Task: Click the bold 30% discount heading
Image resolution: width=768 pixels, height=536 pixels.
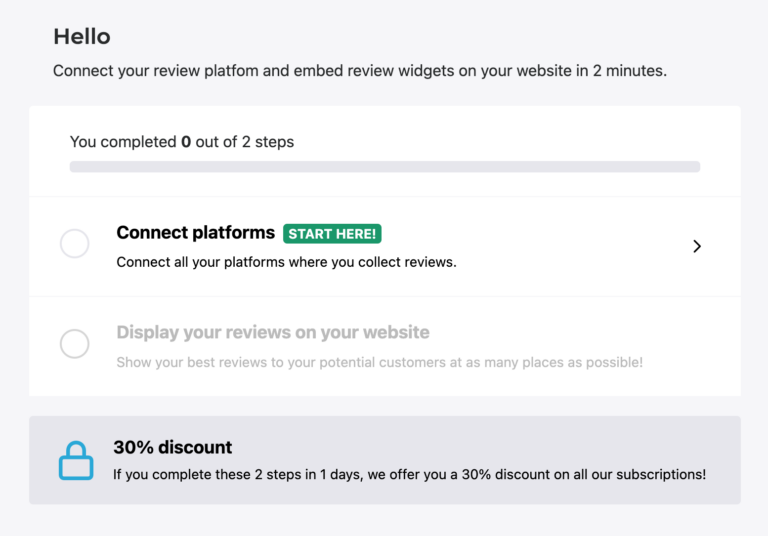Action: click(172, 447)
